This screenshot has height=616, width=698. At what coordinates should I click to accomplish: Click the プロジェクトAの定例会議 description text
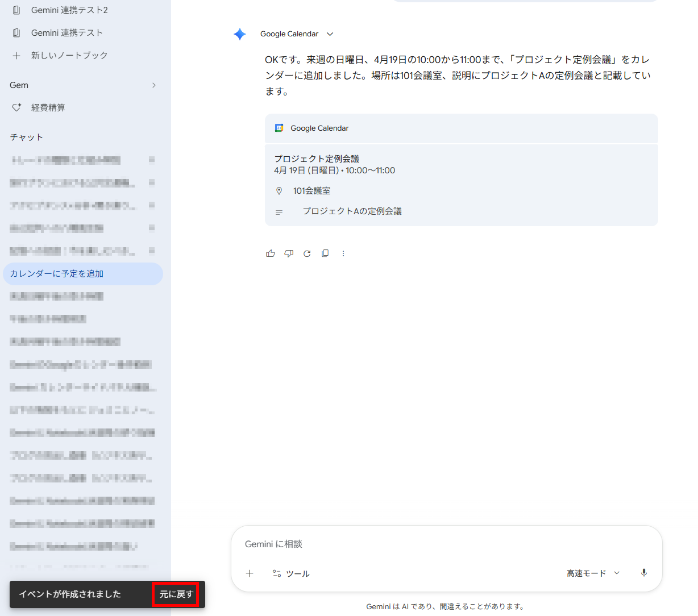(352, 211)
